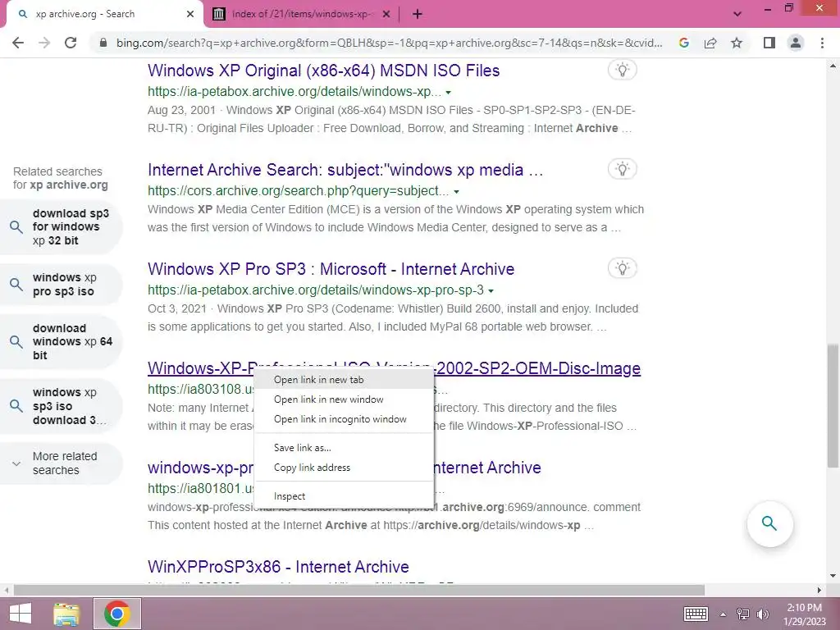
Task: Click the scroll-up arrow of vertical scrollbar
Action: tap(833, 66)
